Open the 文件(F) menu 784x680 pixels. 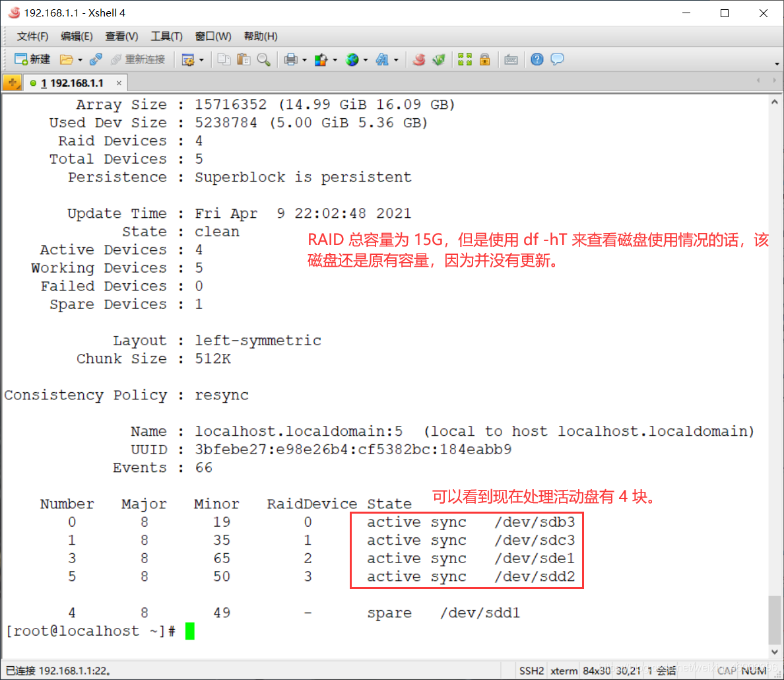(32, 36)
